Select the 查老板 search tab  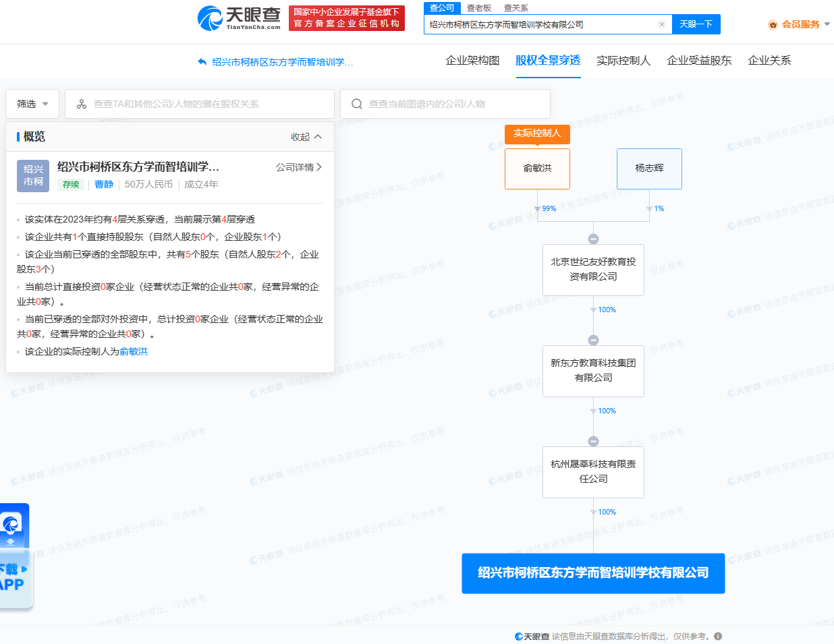(x=479, y=8)
